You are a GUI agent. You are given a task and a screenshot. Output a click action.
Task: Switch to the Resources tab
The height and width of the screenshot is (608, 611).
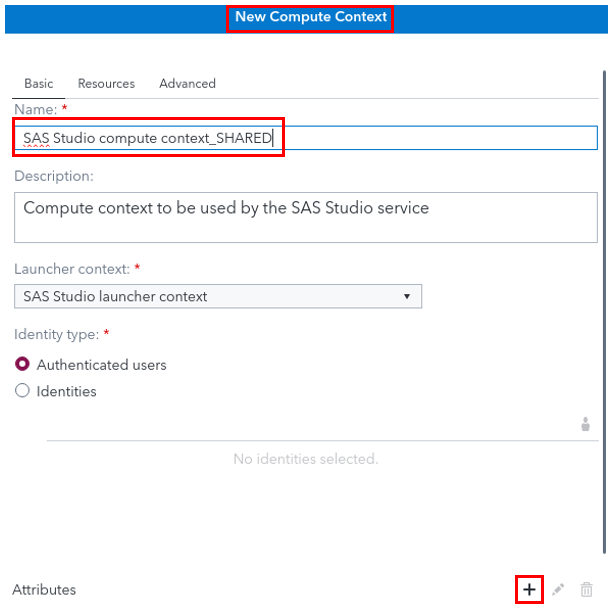[x=106, y=83]
